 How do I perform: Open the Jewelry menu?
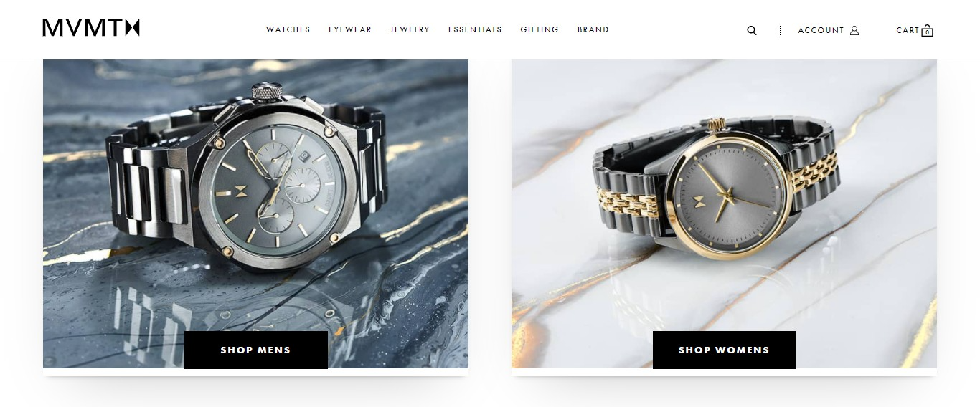(x=410, y=29)
